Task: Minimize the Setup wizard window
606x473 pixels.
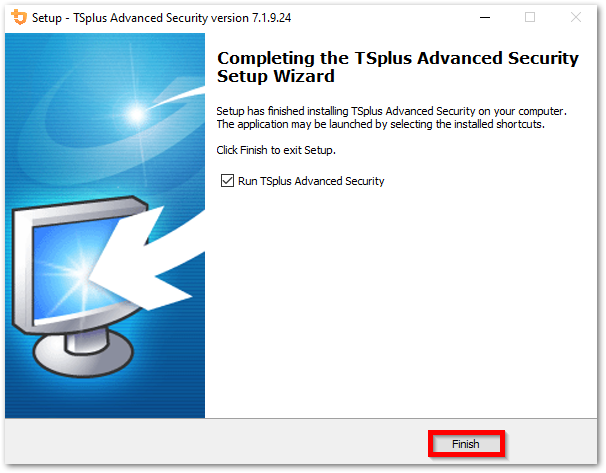Action: (485, 17)
